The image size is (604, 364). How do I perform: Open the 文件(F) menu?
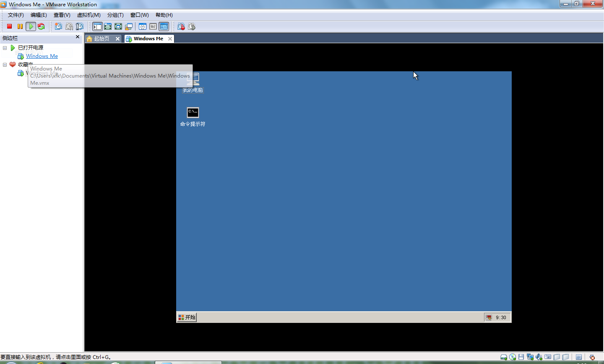click(x=16, y=15)
